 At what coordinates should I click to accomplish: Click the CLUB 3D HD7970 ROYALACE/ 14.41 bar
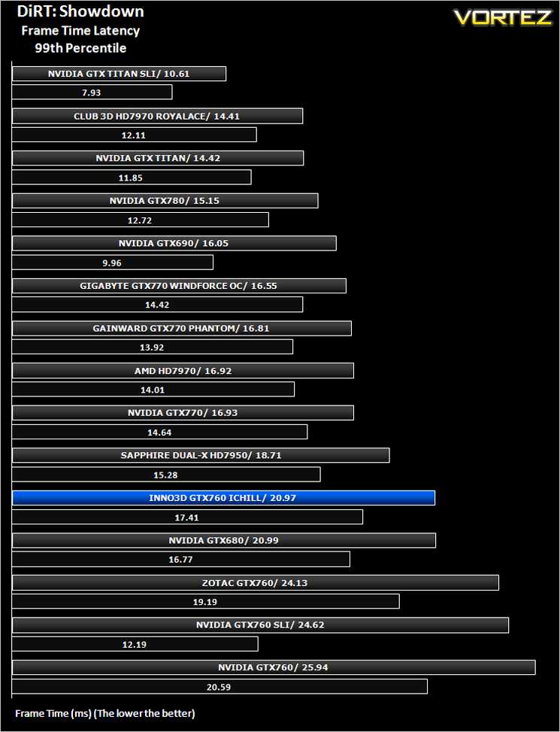coord(157,117)
